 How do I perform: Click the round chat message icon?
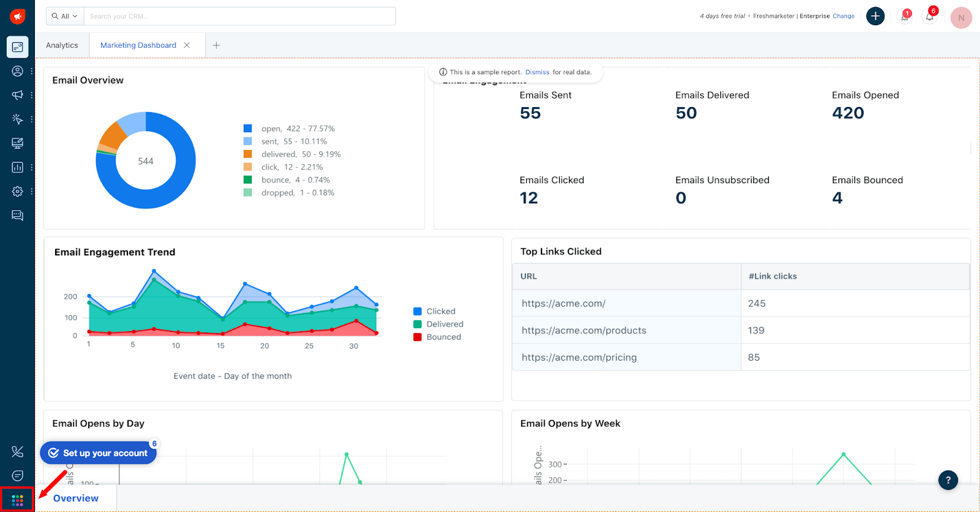click(17, 476)
